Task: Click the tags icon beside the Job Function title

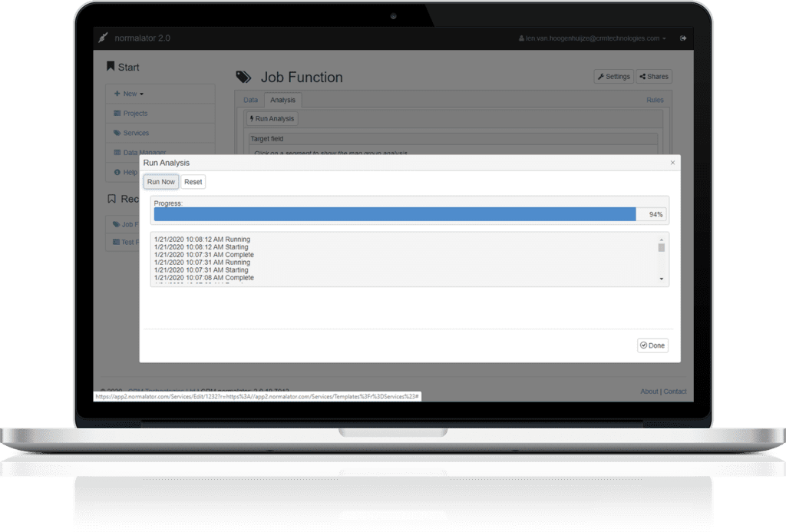Action: pos(243,77)
